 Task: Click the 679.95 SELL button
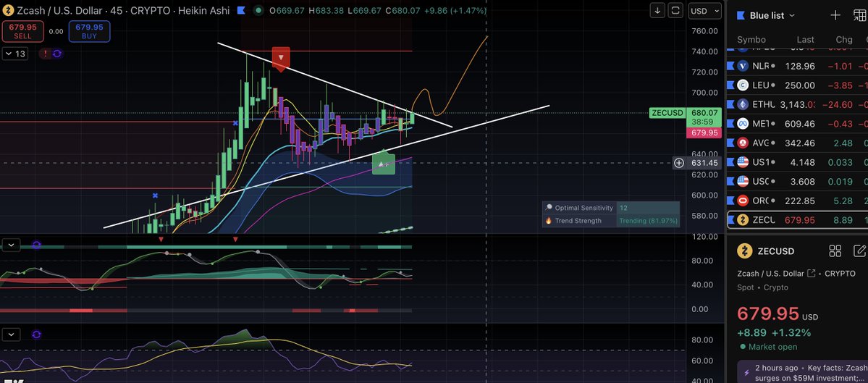[22, 31]
